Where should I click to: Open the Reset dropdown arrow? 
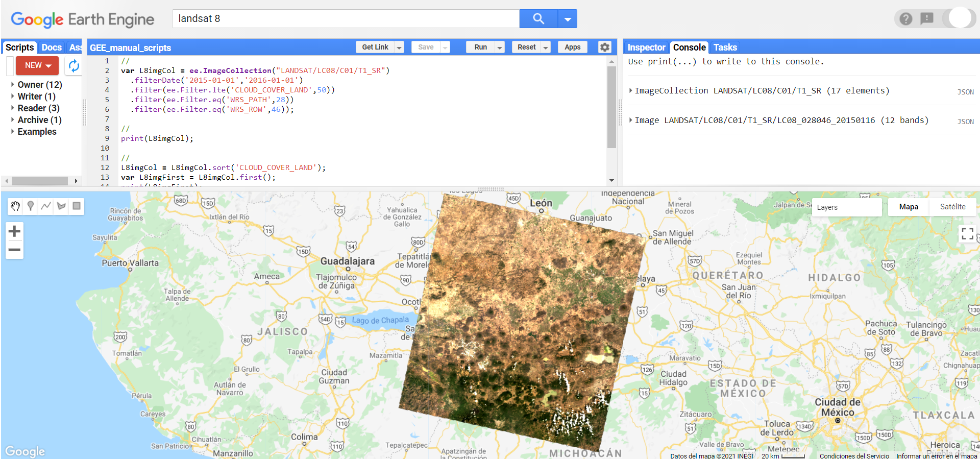(x=546, y=47)
